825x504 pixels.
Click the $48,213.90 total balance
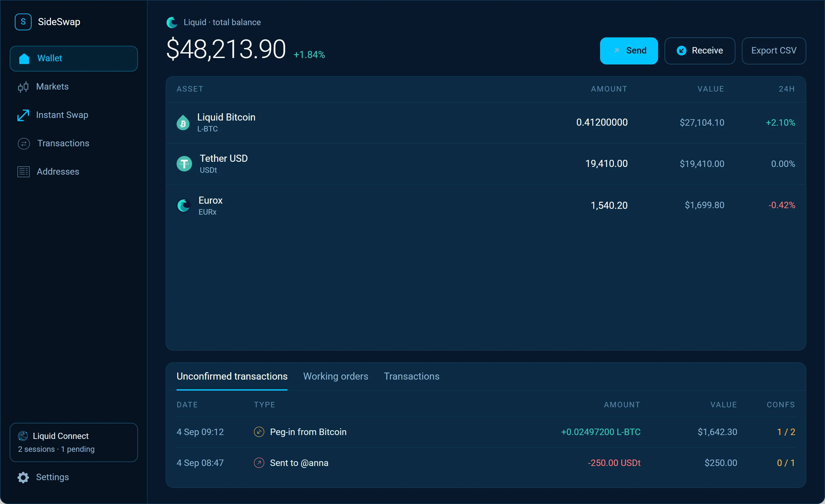pyautogui.click(x=226, y=49)
